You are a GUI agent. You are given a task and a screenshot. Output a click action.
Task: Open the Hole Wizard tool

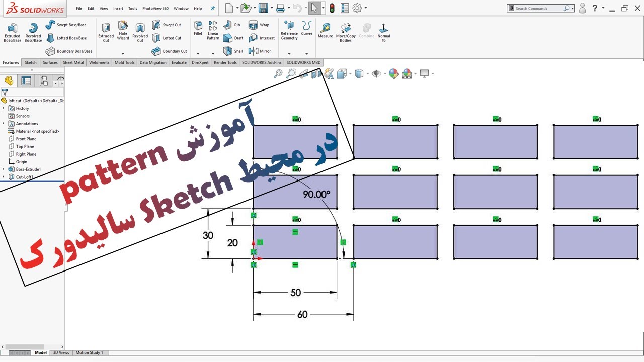coord(123,31)
